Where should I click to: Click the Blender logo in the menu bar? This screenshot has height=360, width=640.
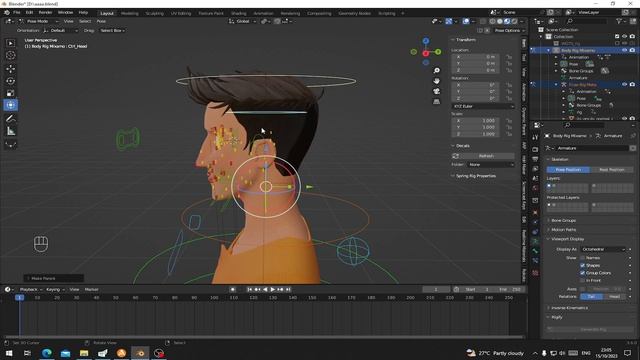point(7,13)
